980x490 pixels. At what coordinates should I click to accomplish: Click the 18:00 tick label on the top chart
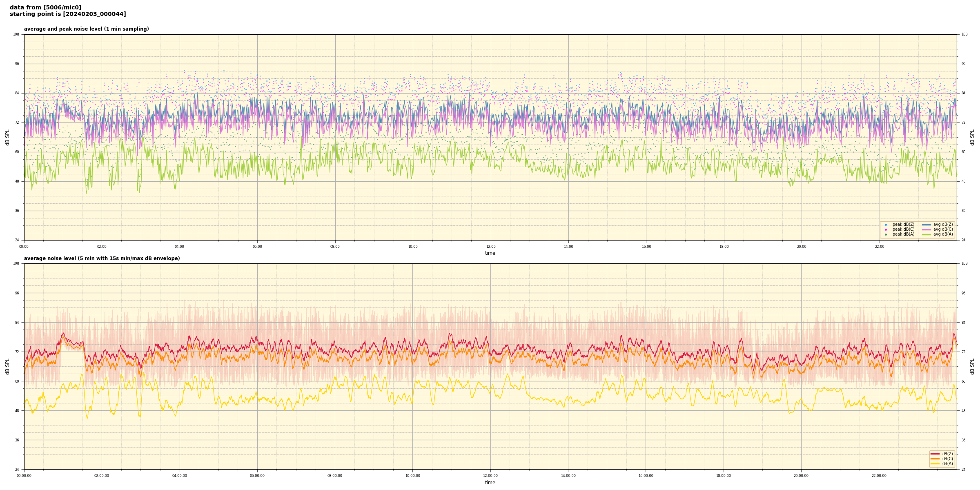pos(724,247)
